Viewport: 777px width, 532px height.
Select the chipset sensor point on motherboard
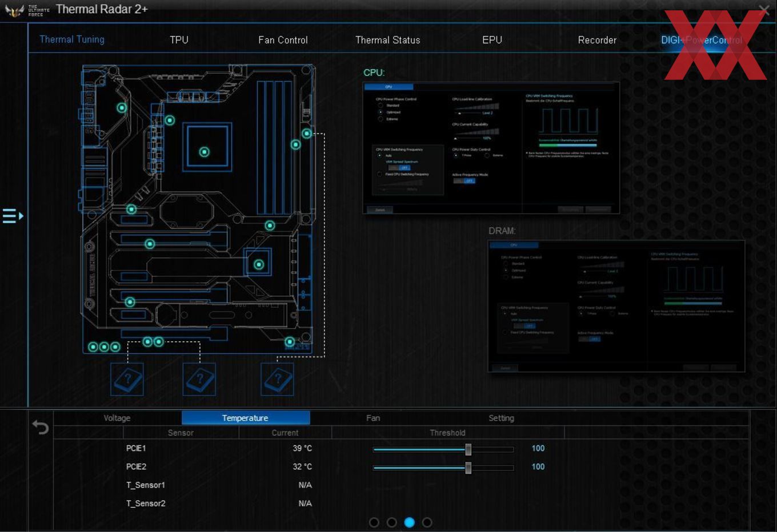(x=259, y=264)
